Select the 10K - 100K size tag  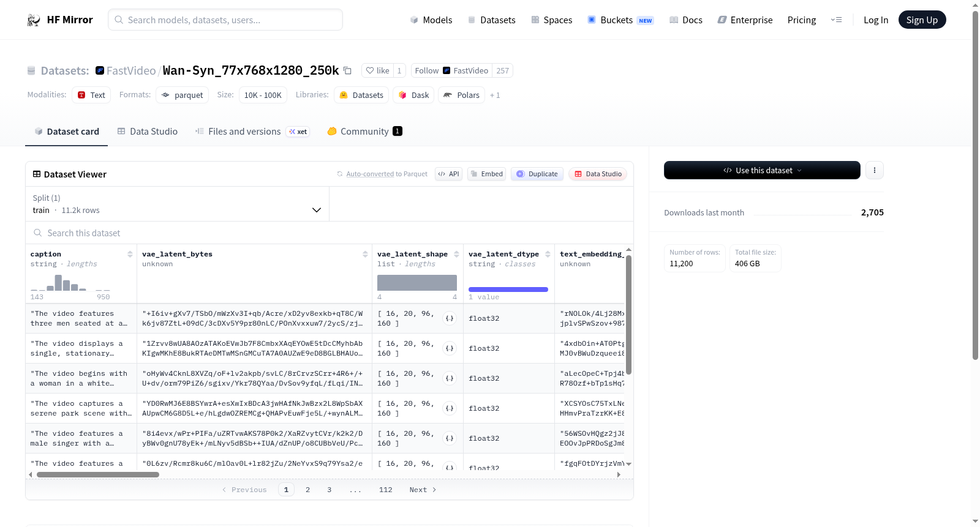263,95
